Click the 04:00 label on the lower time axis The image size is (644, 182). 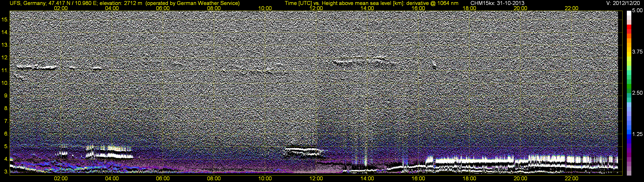click(x=112, y=179)
